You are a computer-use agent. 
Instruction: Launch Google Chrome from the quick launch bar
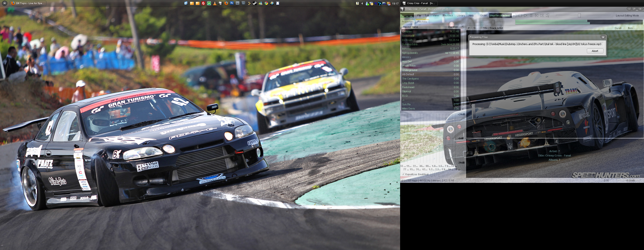266,3
